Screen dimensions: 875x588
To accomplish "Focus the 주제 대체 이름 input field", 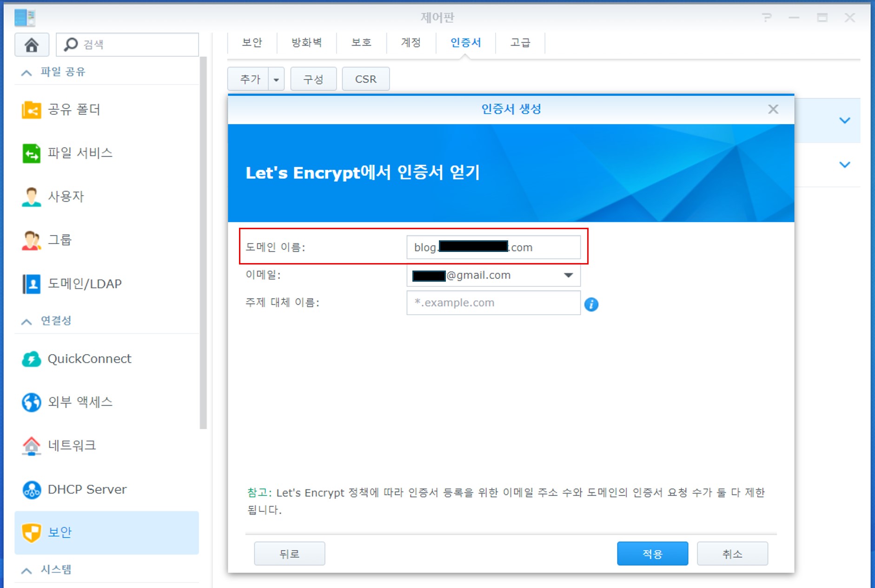I will point(493,303).
